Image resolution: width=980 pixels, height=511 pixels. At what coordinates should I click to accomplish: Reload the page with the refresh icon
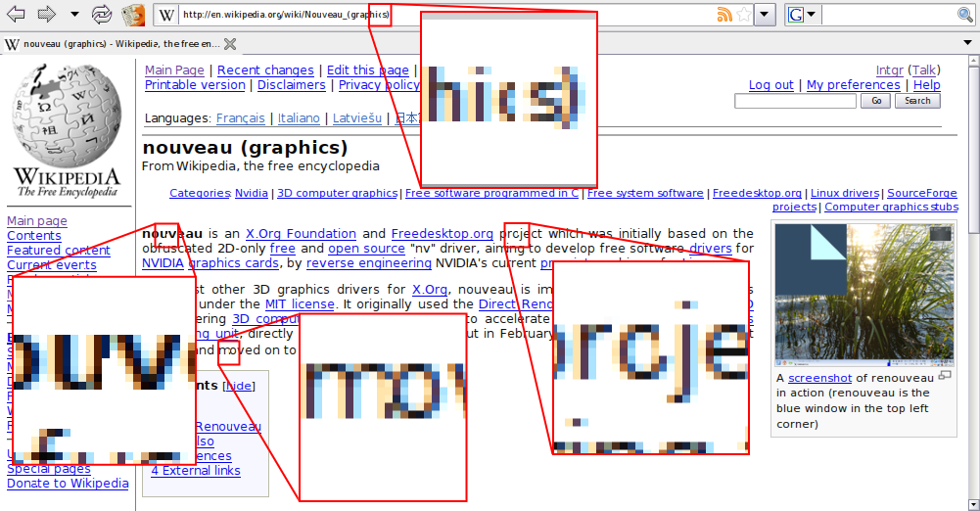[x=101, y=15]
